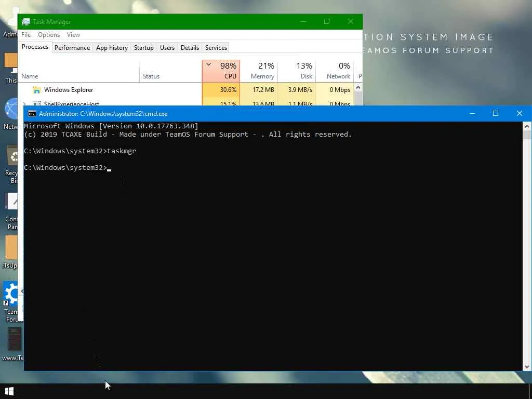
Task: Close the cmd.exe window
Action: [x=520, y=113]
